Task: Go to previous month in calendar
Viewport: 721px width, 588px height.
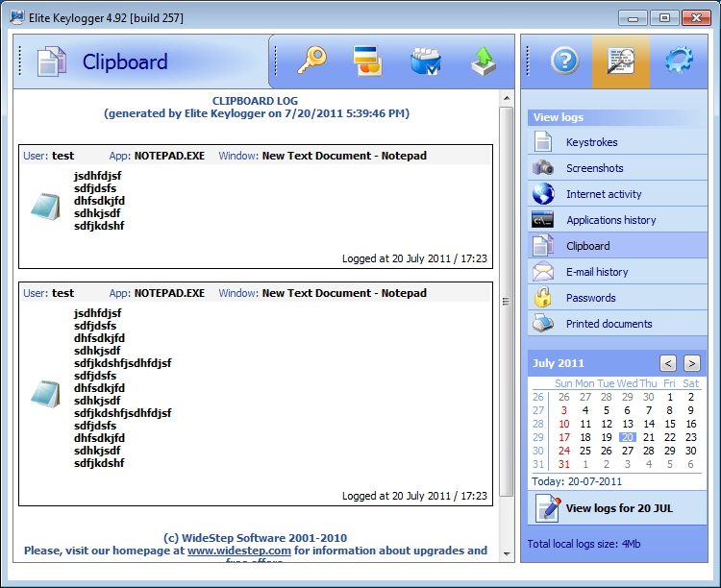Action: (668, 363)
